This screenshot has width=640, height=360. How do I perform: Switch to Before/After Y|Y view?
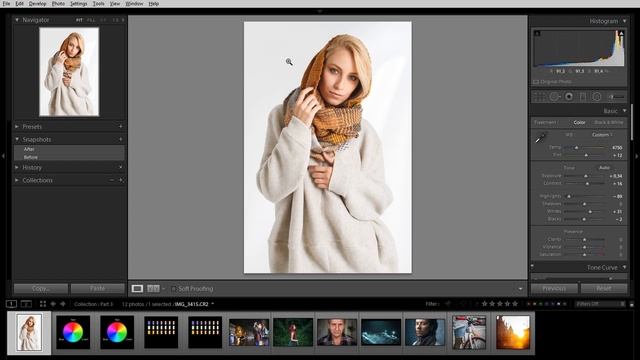[x=153, y=289]
